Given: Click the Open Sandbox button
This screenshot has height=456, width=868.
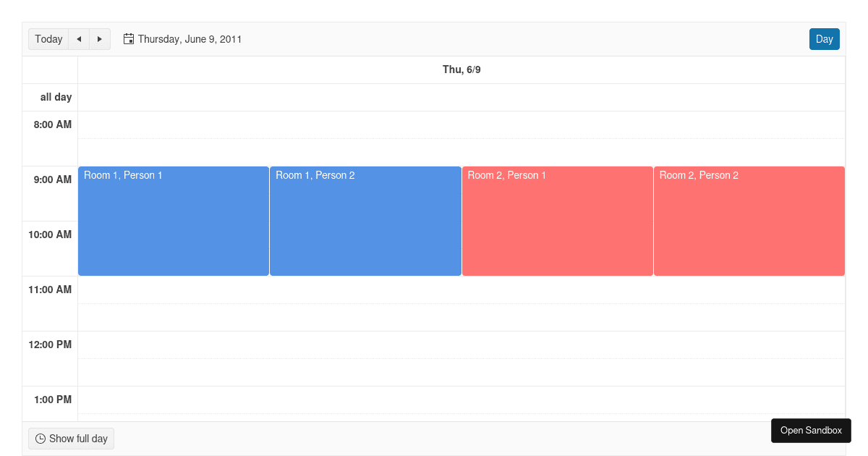Looking at the screenshot, I should tap(811, 431).
